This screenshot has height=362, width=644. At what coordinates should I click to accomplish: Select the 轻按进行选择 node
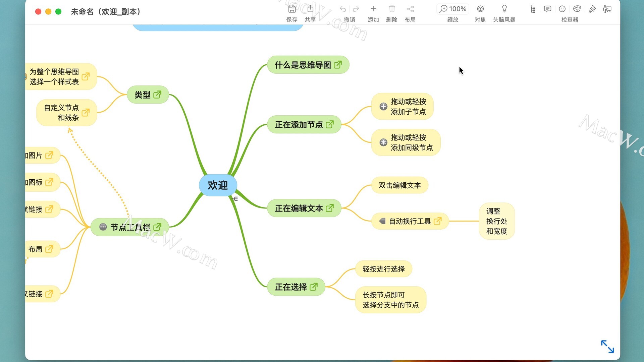[x=384, y=269]
